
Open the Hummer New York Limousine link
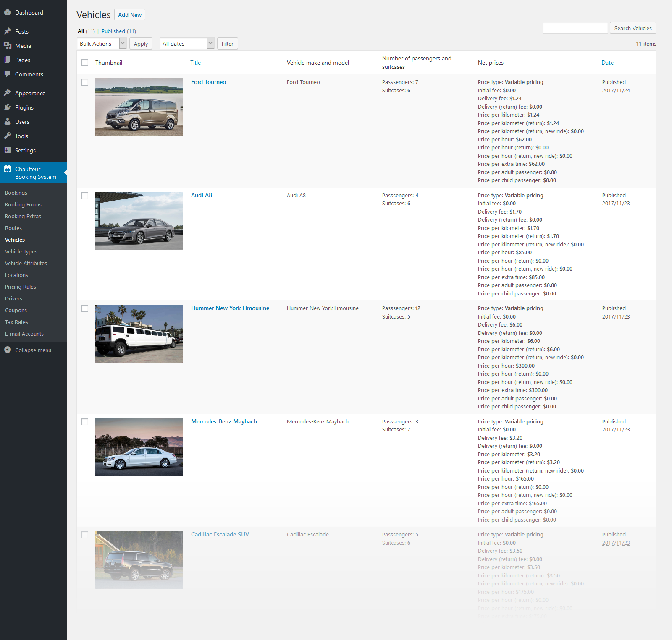coord(230,308)
